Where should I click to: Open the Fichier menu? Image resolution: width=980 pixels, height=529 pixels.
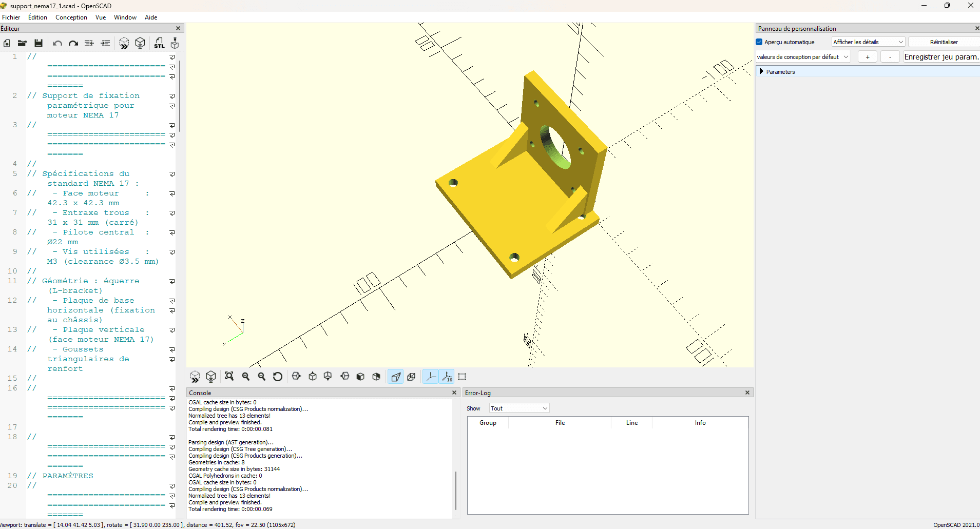[11, 17]
